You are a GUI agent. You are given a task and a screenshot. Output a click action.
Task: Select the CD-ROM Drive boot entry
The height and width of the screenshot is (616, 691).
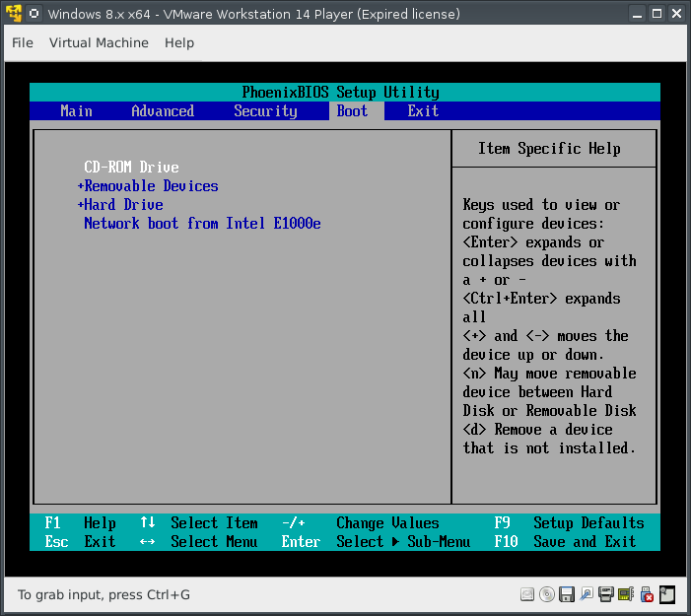coord(131,167)
